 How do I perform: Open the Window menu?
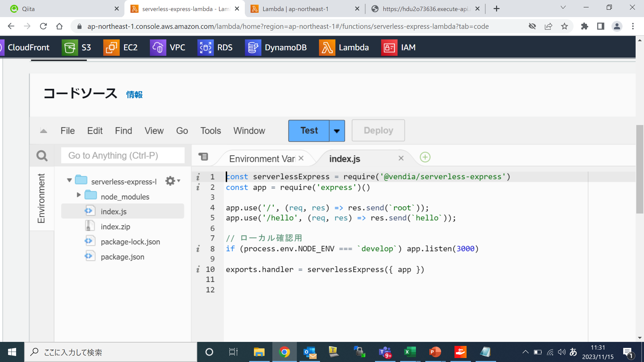click(249, 131)
